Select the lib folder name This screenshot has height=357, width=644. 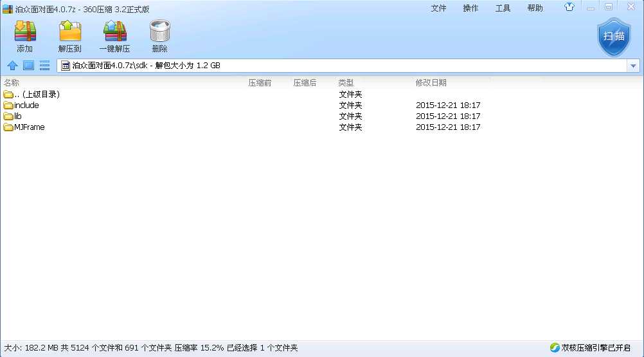click(x=17, y=116)
